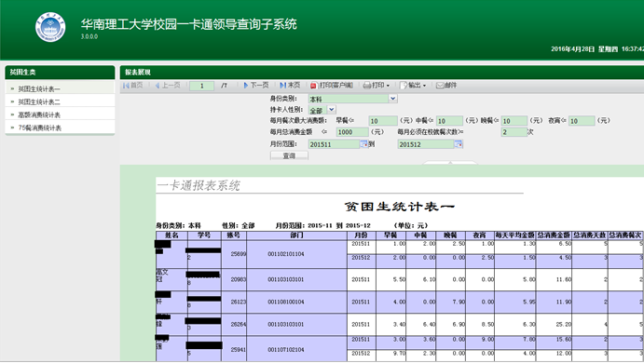
Task: Click 每月总消费金额 field showing 1000
Action: tap(352, 131)
